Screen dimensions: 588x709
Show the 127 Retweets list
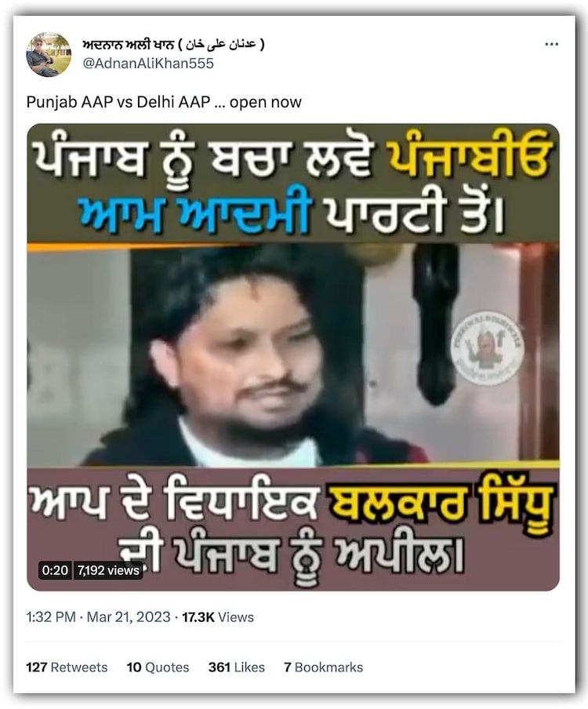pyautogui.click(x=67, y=667)
